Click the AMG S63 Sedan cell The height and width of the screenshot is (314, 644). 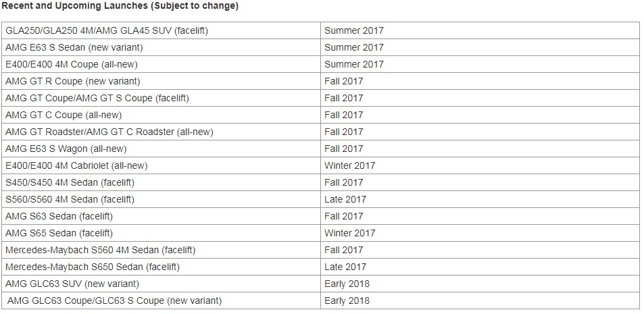click(59, 216)
